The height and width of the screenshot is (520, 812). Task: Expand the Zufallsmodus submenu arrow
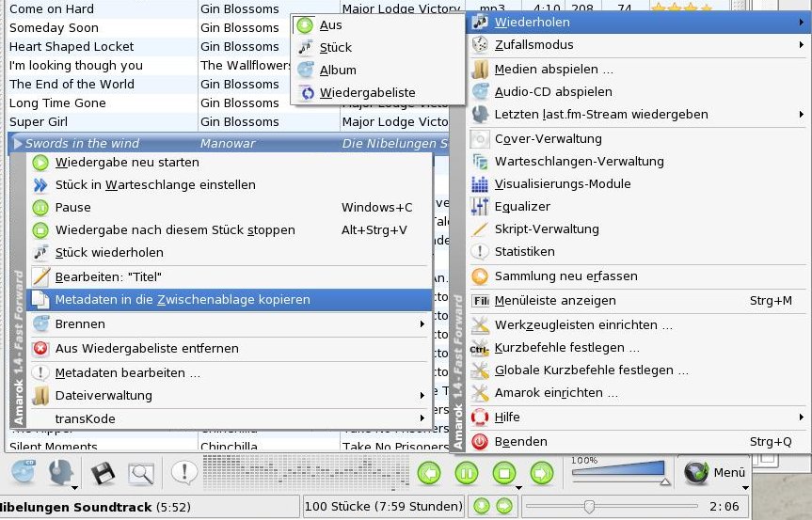801,45
